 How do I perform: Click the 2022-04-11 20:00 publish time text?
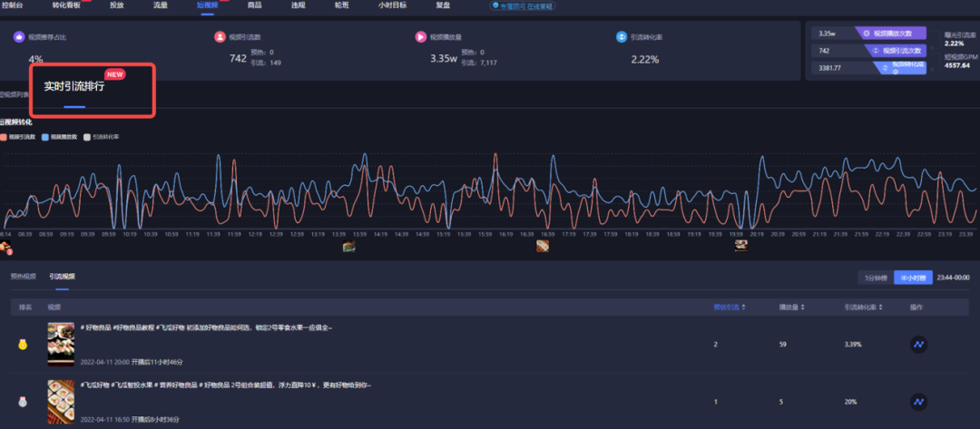[x=105, y=362]
